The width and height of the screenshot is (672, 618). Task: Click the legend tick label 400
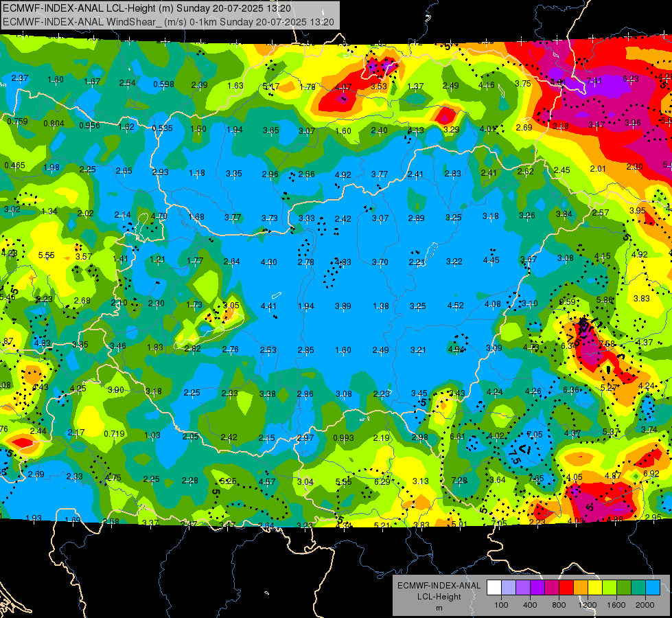(x=530, y=605)
